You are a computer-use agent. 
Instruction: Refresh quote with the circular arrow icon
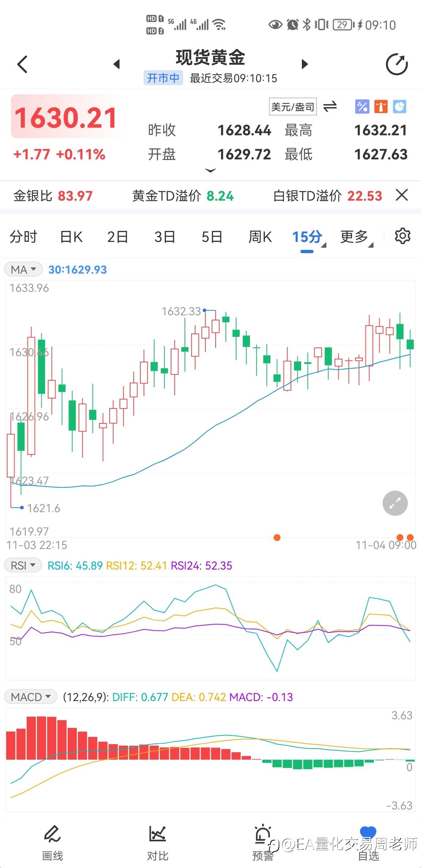(x=397, y=64)
